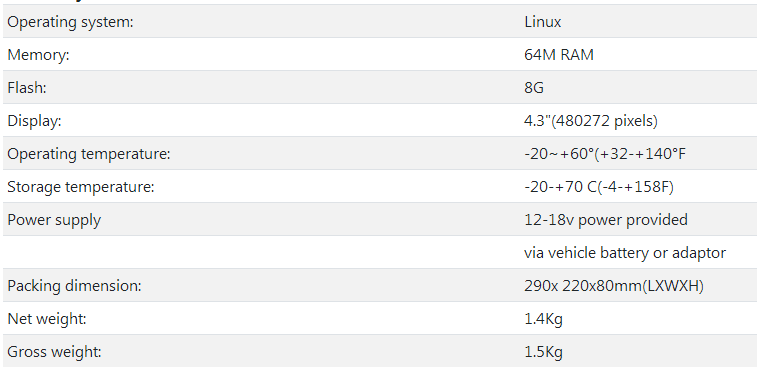Select the -20~+60° temperature value
Image resolution: width=757 pixels, height=375 pixels.
[605, 154]
